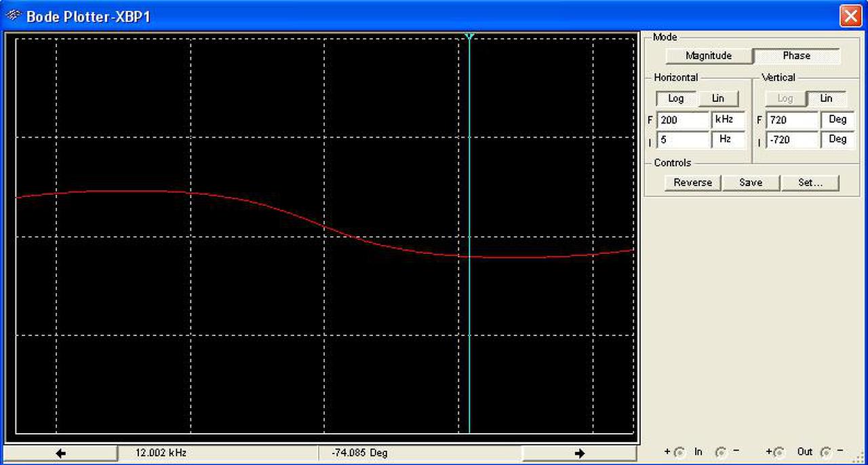Edit vertical final value 720
This screenshot has height=465, width=868.
(x=793, y=119)
